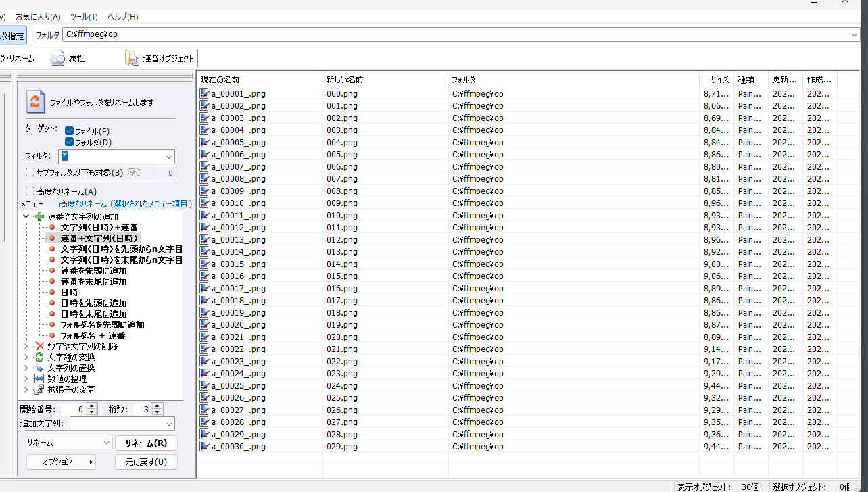Click the icon next to 数値の整理
This screenshot has height=492, width=868.
pos(39,378)
